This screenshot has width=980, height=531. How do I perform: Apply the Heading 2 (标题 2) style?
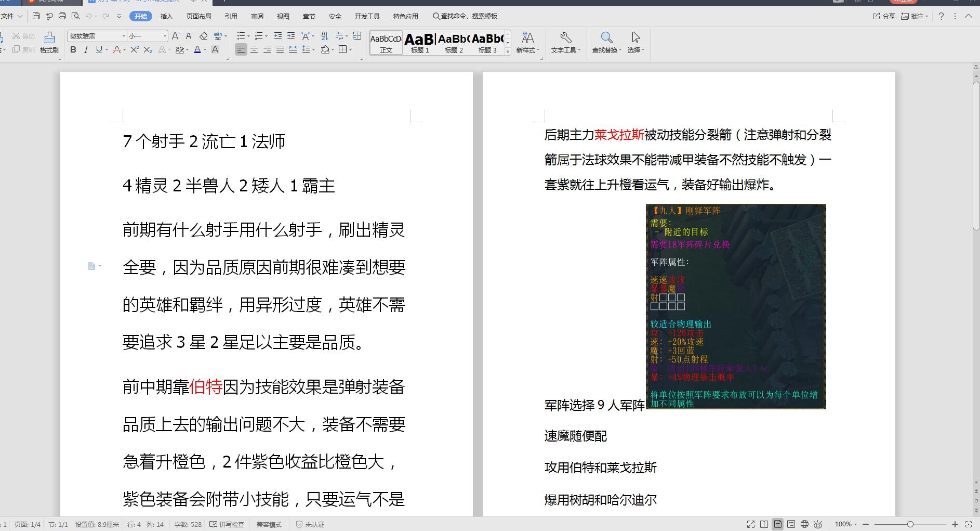point(454,43)
